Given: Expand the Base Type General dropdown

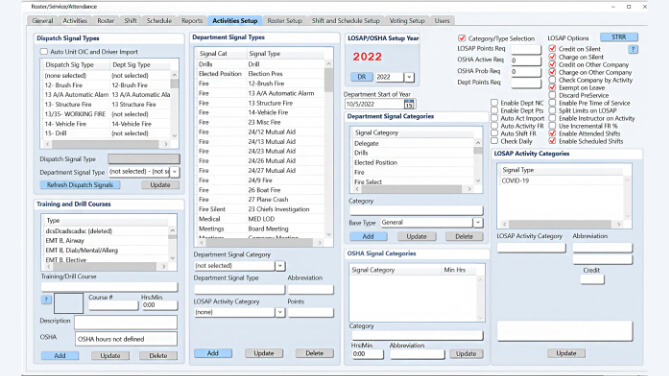Looking at the screenshot, I should 477,222.
